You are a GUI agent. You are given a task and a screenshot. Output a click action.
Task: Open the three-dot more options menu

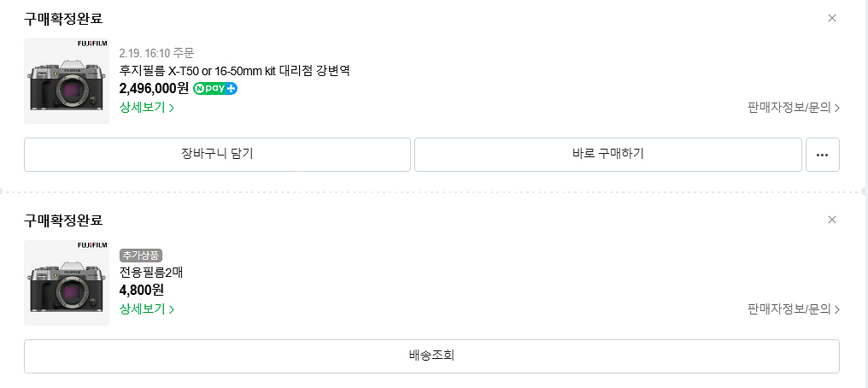(822, 155)
